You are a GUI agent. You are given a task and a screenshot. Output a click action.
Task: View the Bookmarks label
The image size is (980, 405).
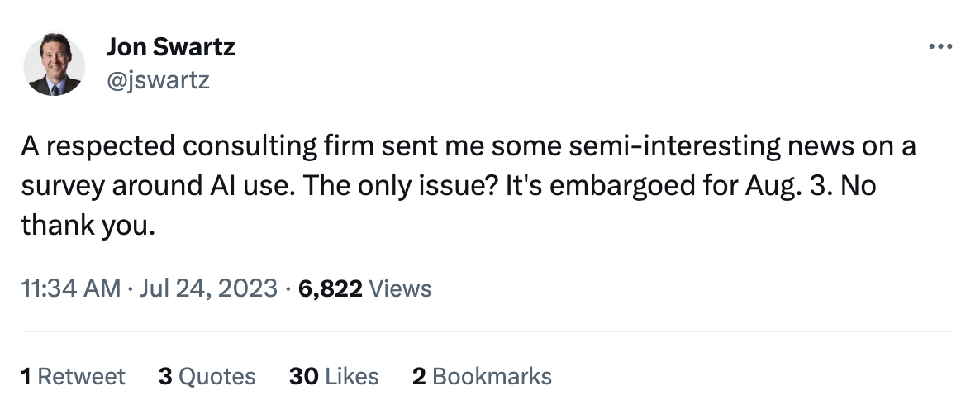pos(492,377)
